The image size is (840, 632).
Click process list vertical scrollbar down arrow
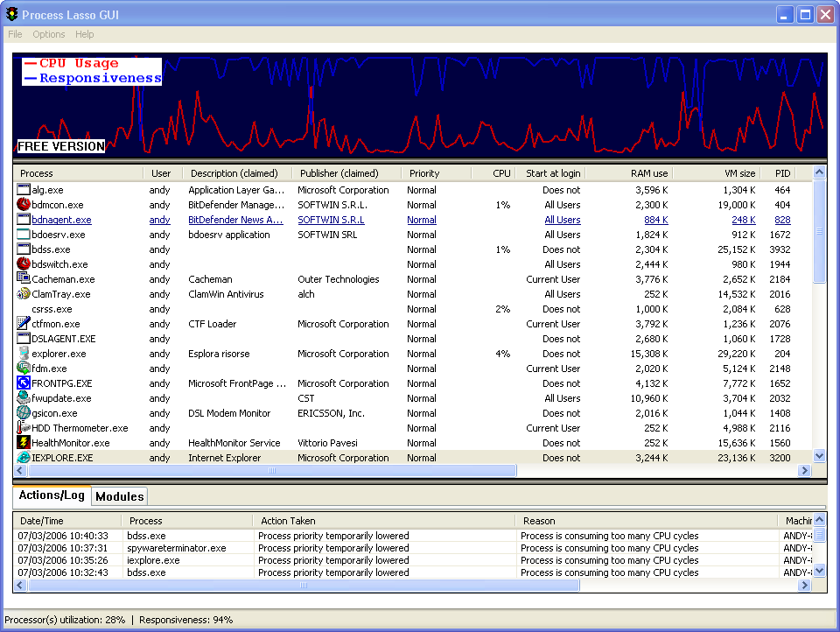pyautogui.click(x=819, y=456)
